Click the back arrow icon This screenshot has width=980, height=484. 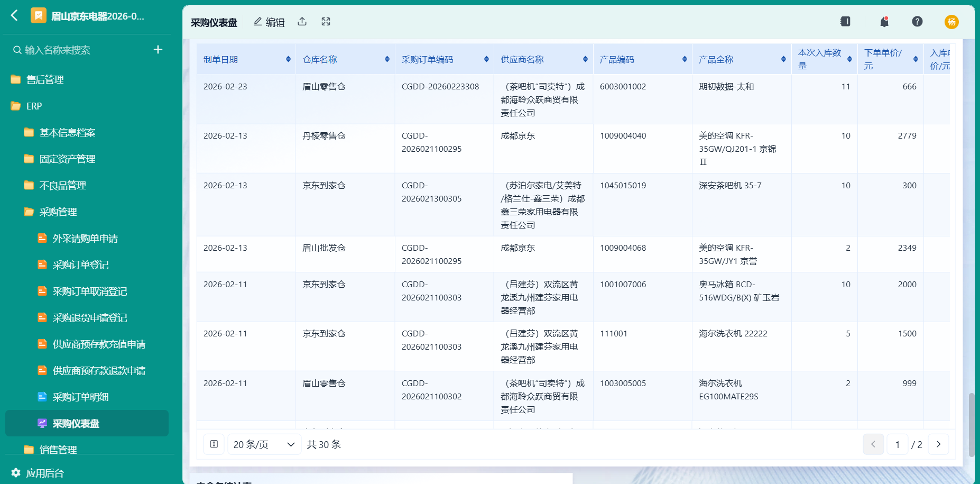[x=14, y=16]
